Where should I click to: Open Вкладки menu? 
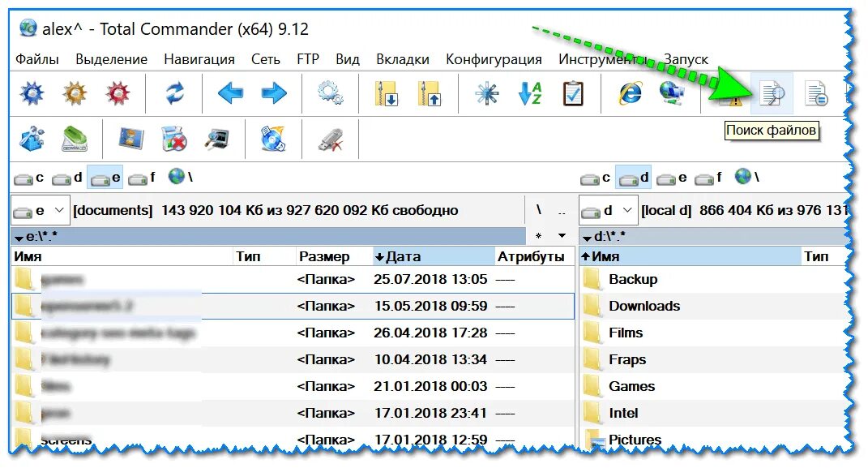(x=403, y=59)
